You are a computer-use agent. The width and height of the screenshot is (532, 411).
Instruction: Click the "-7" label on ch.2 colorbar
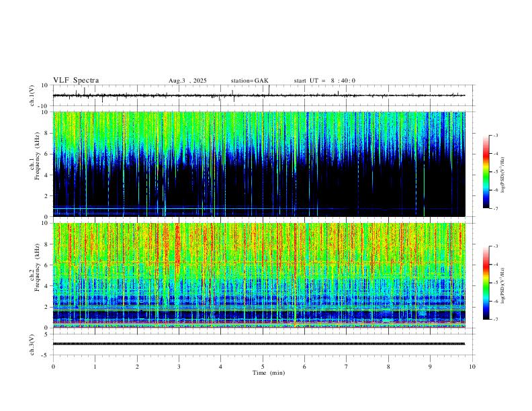tap(495, 320)
